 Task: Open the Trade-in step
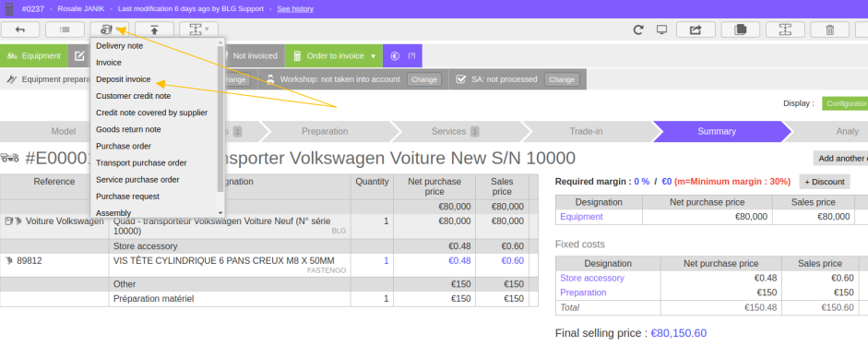(x=587, y=131)
